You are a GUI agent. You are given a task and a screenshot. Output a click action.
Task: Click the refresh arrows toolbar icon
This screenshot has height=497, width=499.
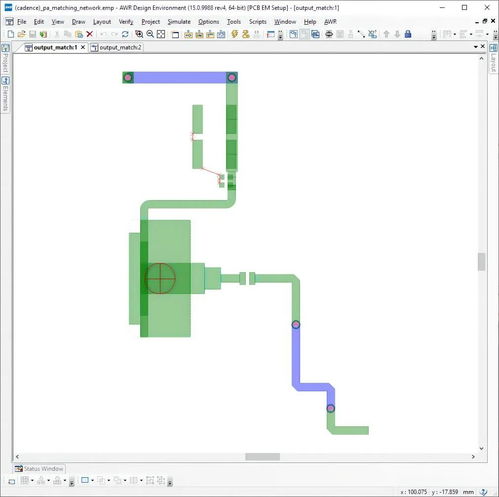[125, 34]
